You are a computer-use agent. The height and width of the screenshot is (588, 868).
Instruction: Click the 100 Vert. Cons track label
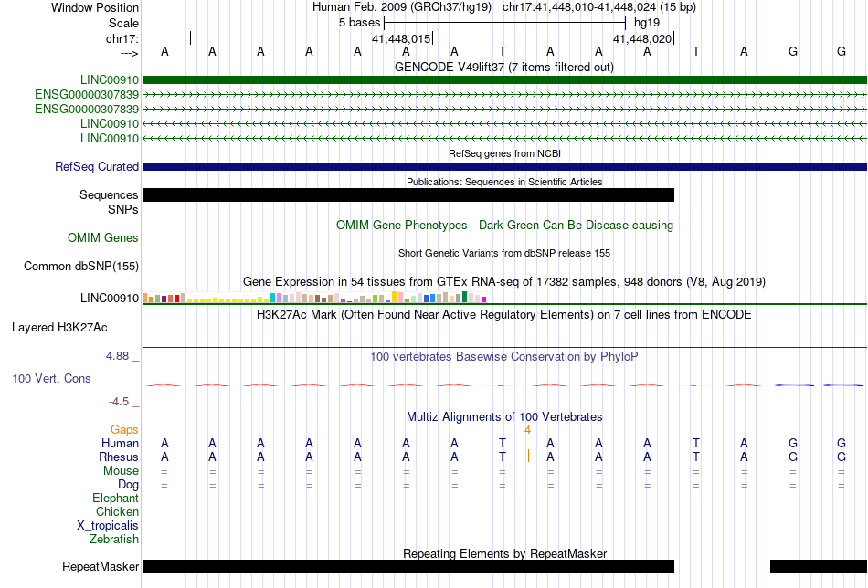point(51,378)
